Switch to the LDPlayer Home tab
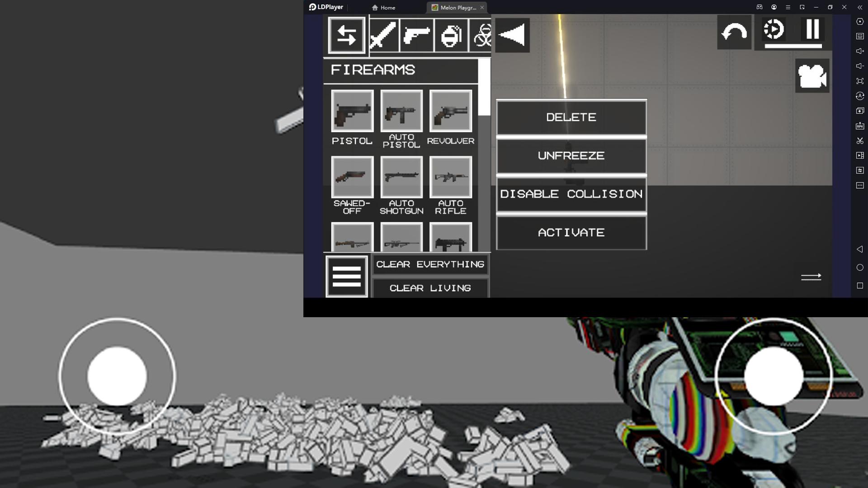The height and width of the screenshot is (488, 868). (383, 8)
